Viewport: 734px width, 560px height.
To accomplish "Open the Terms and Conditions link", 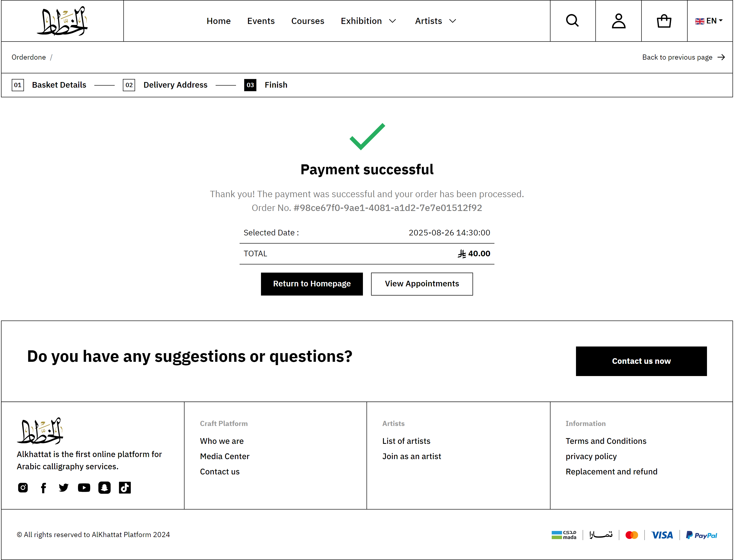I will click(606, 441).
